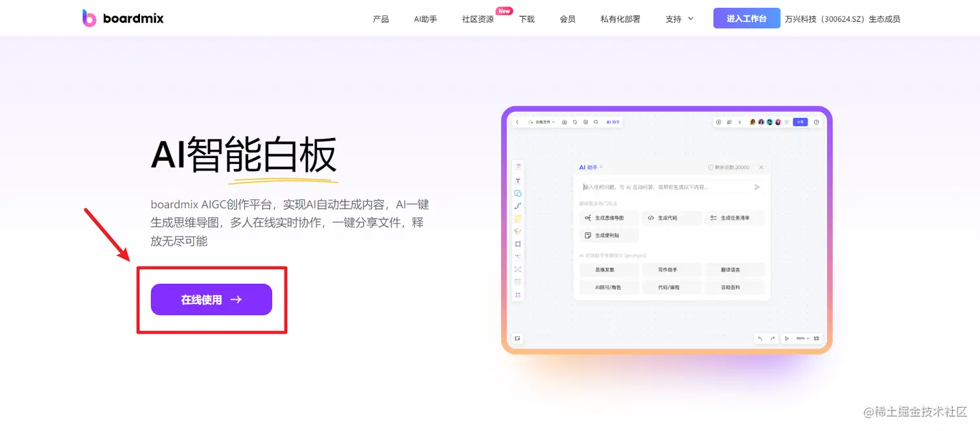The height and width of the screenshot is (431, 980).
Task: Click the back arrow in whiteboard toolbar
Action: pyautogui.click(x=517, y=122)
